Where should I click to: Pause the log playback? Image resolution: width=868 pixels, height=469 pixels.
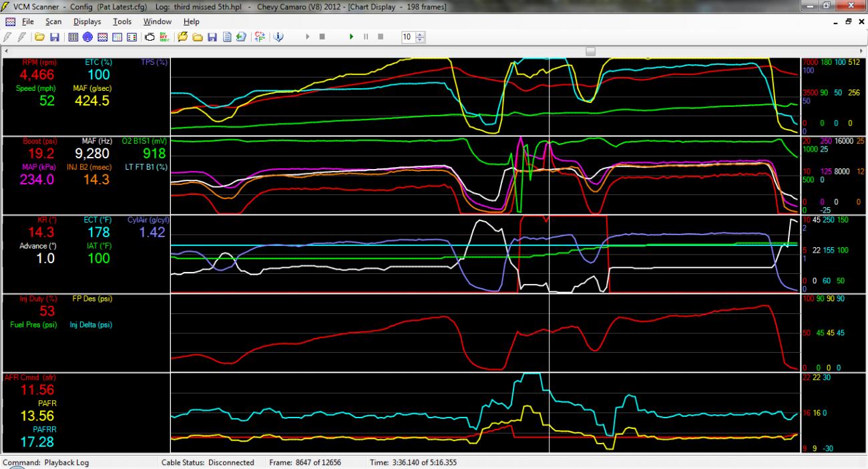[x=366, y=37]
